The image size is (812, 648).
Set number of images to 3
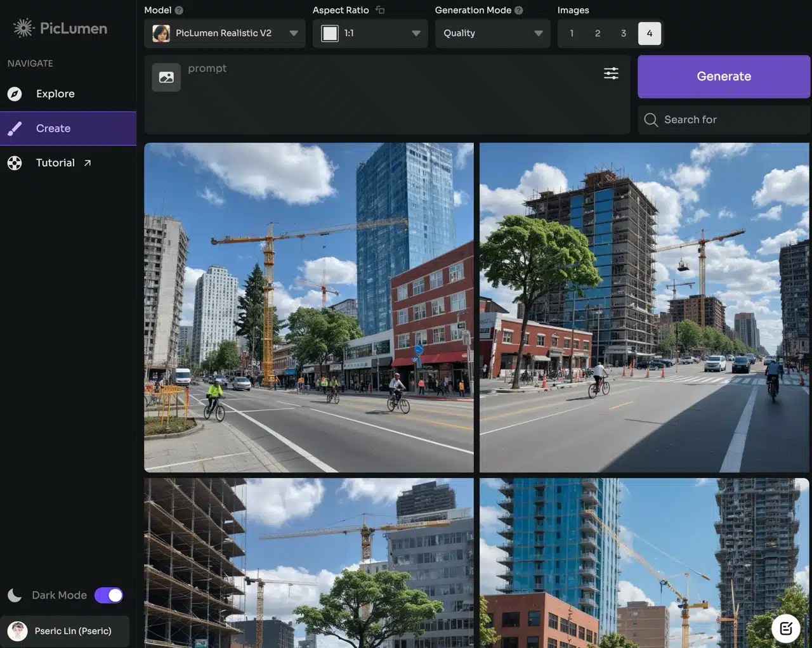pyautogui.click(x=624, y=34)
